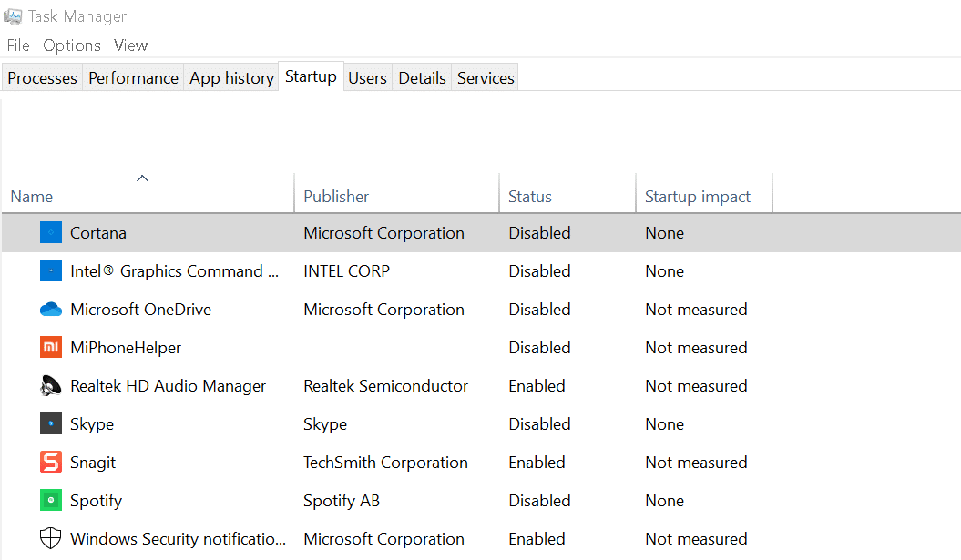Screen dimensions: 961x560
Task: Click the Disabled status of MiPhoneHelper row
Action: (539, 348)
